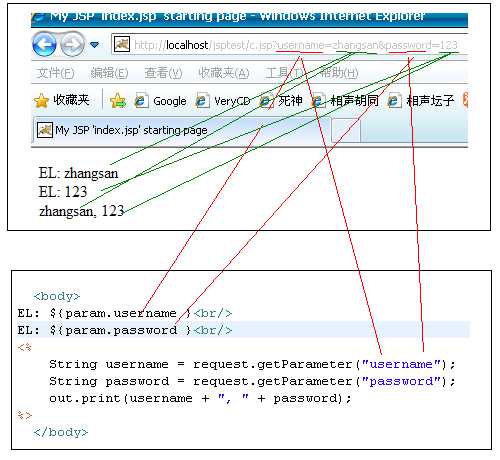Click the 'zhangsan, 123' output line
The width and height of the screenshot is (500, 460).
pos(82,211)
